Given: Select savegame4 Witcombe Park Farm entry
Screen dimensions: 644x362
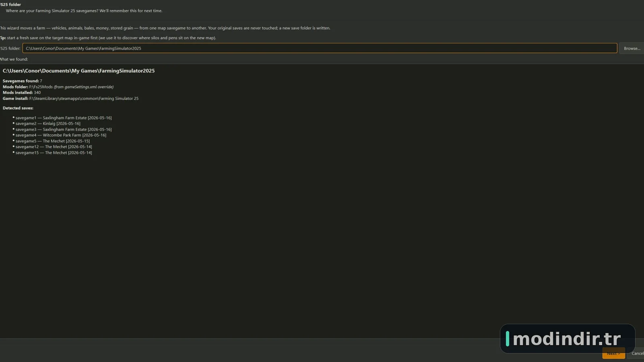Looking at the screenshot, I should 61,135.
